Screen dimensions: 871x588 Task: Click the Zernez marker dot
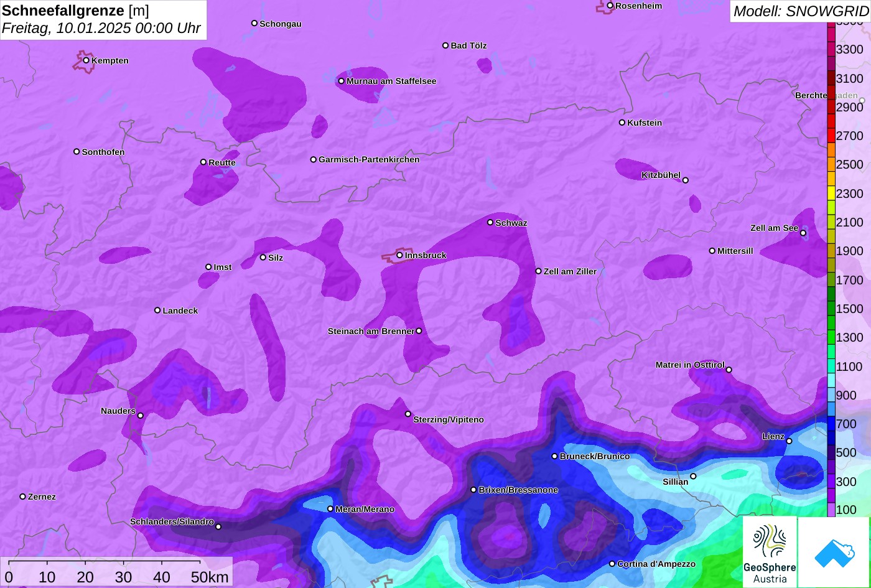(x=23, y=497)
